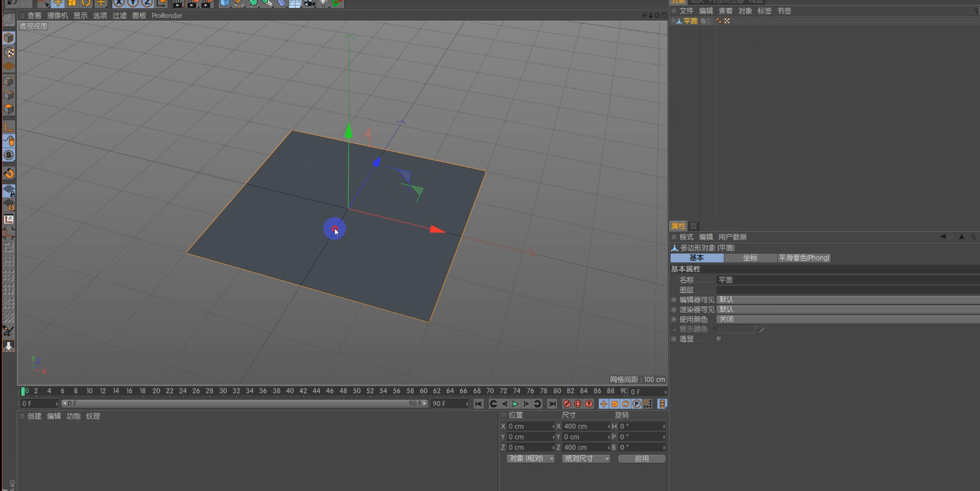Click the 90 F end frame field
Viewport: 980px width, 491px height.
click(449, 403)
